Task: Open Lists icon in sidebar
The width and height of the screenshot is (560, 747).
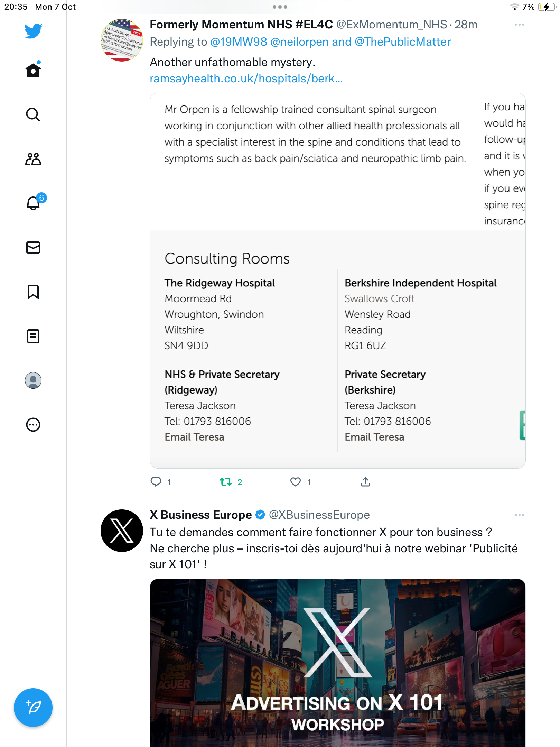Action: [33, 336]
